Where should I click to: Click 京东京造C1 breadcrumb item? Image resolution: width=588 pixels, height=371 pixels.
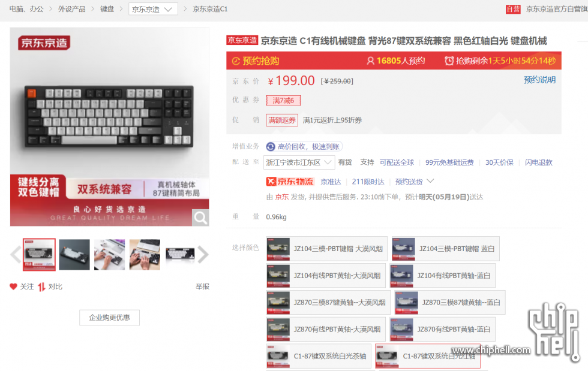[210, 9]
